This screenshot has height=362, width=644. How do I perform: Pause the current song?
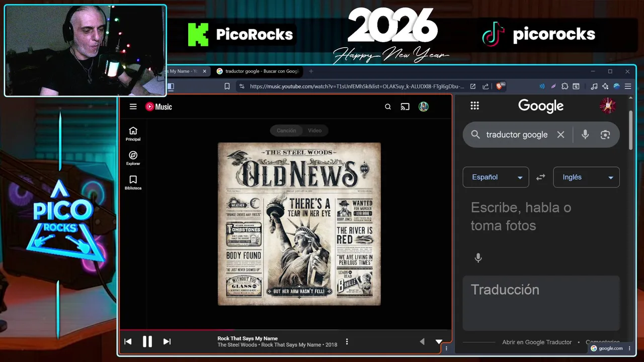click(x=147, y=341)
